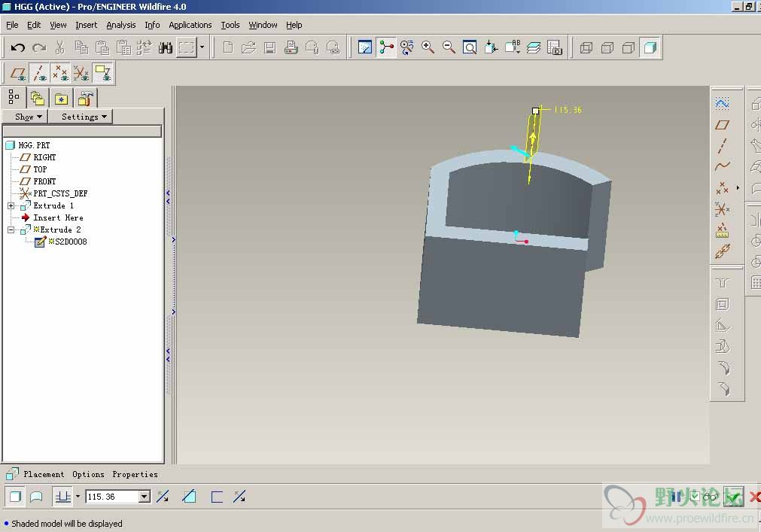Open the File menu
This screenshot has width=761, height=532.
click(12, 25)
